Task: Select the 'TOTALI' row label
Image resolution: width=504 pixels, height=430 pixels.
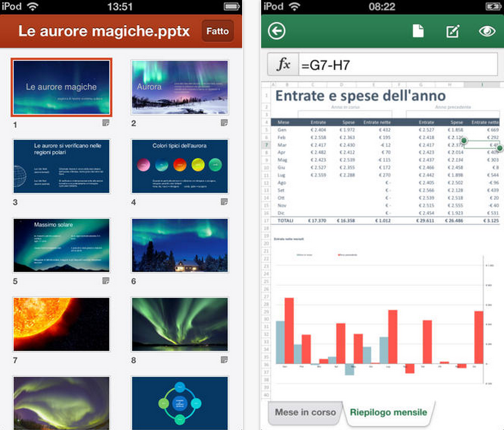Action: pyautogui.click(x=285, y=221)
